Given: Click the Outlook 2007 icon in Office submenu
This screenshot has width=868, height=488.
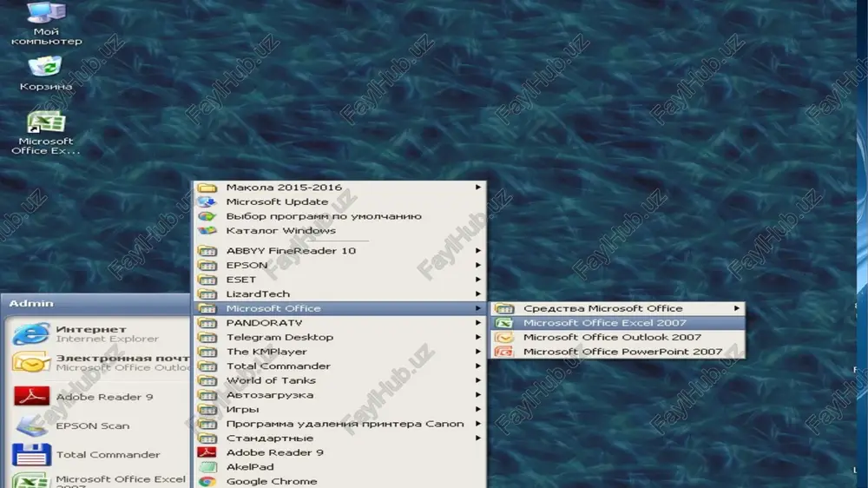Looking at the screenshot, I should point(504,337).
